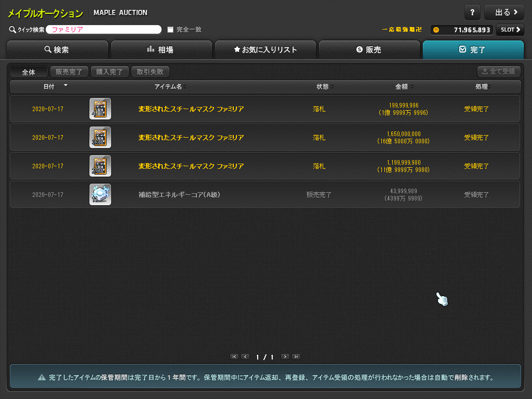532x399 pixels.
Task: Select the 完了 completed tab
Action: pos(473,50)
